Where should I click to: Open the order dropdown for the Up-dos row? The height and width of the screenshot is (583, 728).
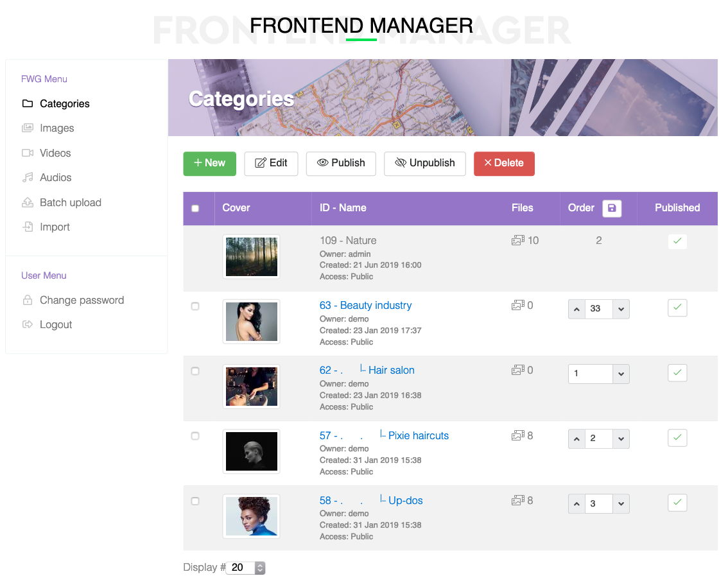click(620, 503)
